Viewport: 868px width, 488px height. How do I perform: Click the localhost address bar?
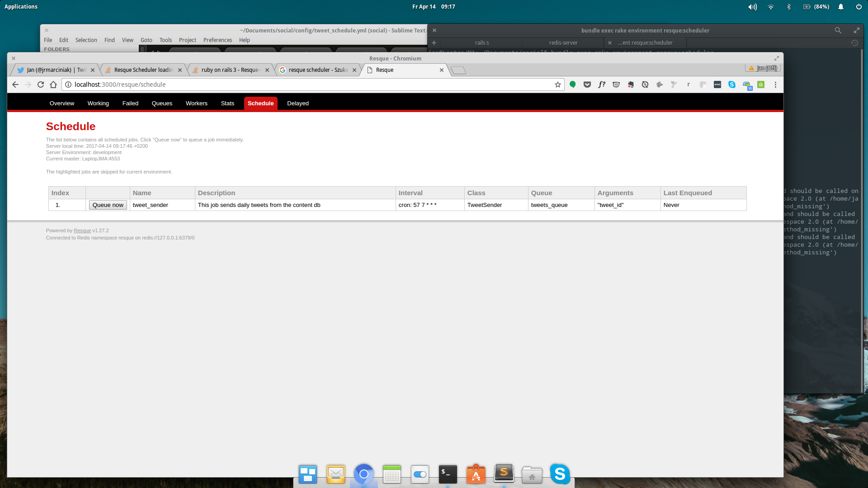[307, 84]
